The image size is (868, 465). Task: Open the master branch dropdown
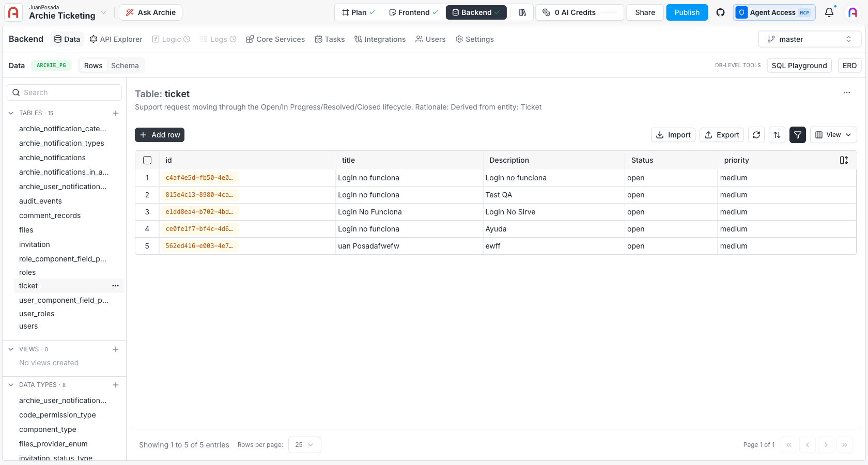[810, 39]
